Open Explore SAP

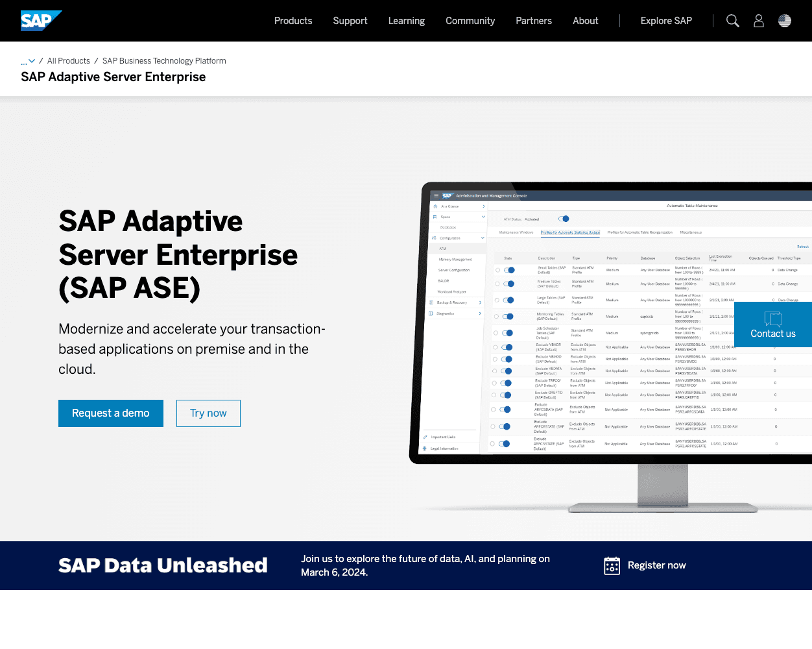pos(666,21)
